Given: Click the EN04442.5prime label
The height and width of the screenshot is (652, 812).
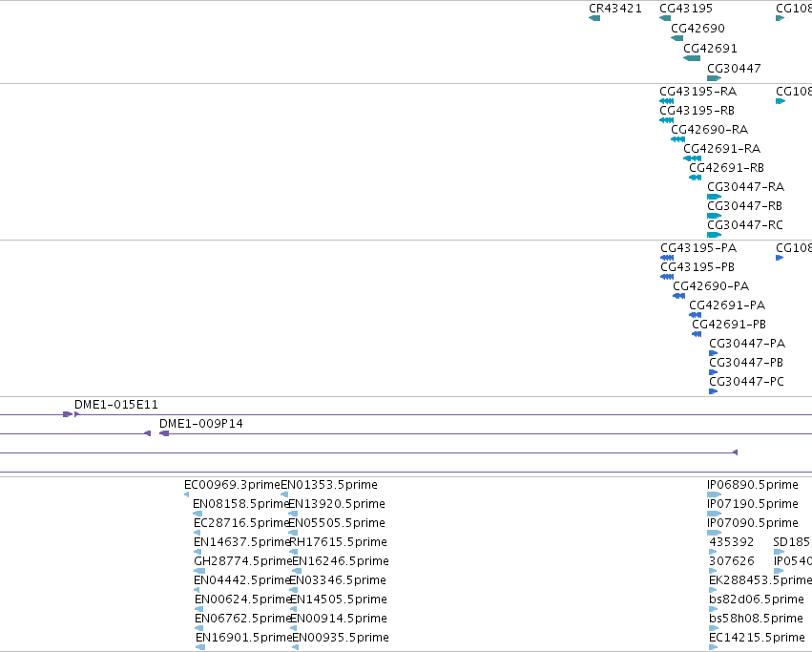Looking at the screenshot, I should point(241,580).
